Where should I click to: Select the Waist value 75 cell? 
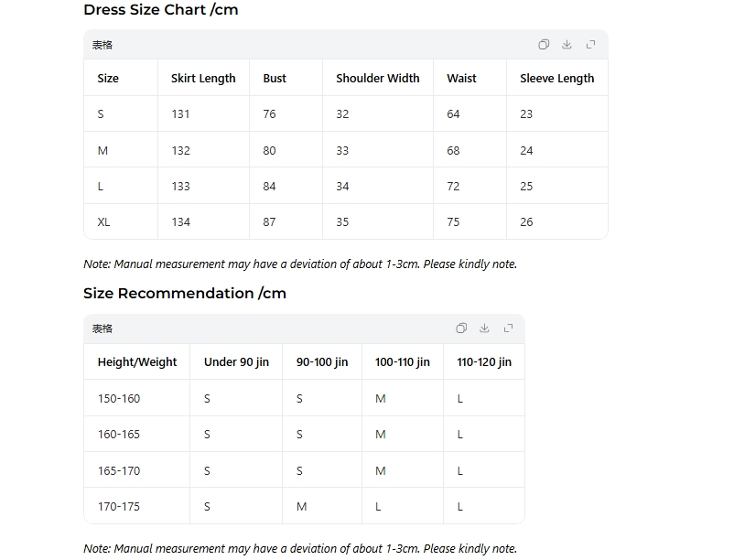(453, 222)
